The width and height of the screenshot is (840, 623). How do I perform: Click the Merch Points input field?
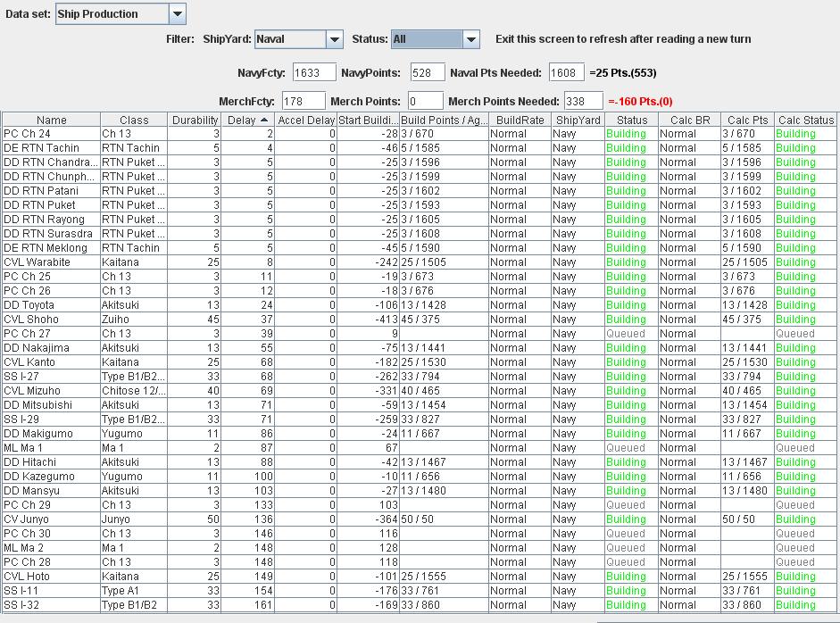(426, 101)
